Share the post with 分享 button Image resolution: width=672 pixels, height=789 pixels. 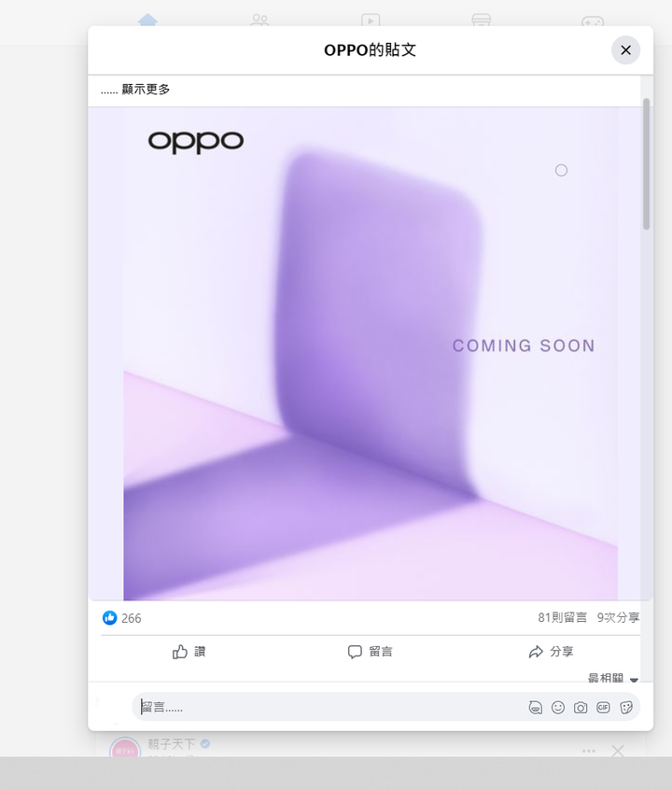(551, 652)
